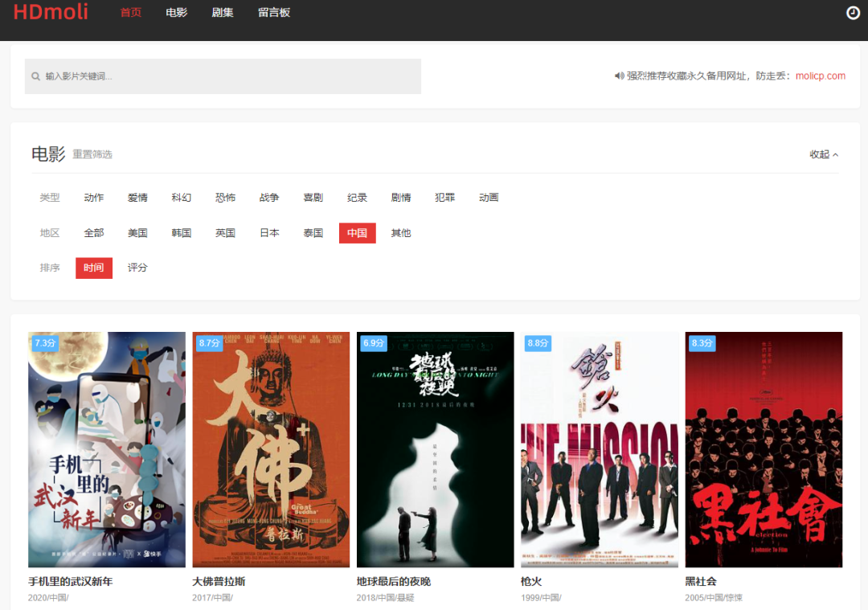Screen dimensions: 868x610
Task: Click the 2018/中国/悬疑 metadata text
Action: coord(385,598)
